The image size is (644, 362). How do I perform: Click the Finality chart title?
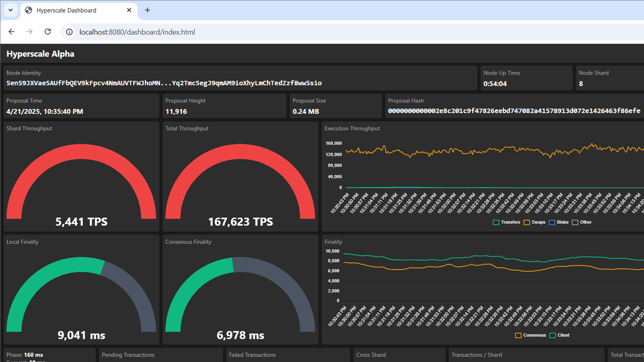333,242
